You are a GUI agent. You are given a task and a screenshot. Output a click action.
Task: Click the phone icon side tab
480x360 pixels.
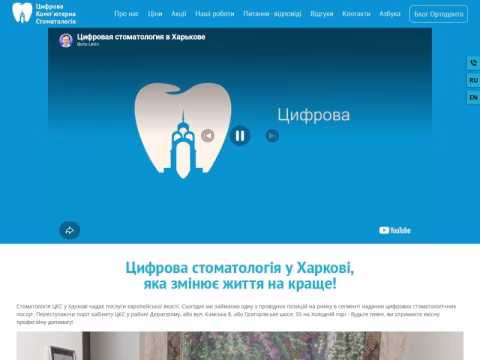tap(473, 63)
